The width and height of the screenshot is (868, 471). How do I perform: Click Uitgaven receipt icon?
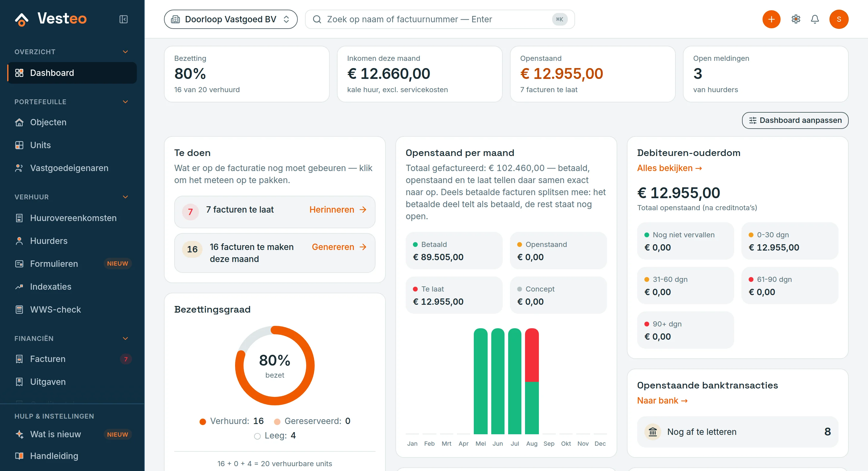(19, 382)
